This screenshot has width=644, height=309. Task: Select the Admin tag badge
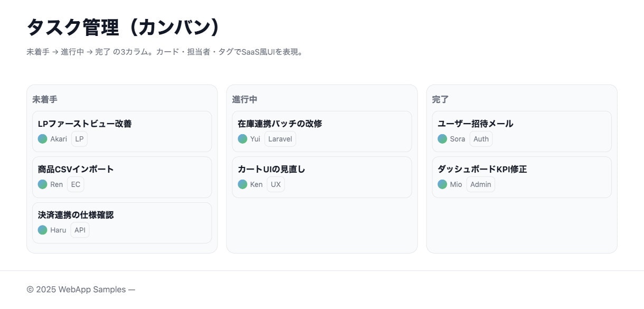point(481,184)
